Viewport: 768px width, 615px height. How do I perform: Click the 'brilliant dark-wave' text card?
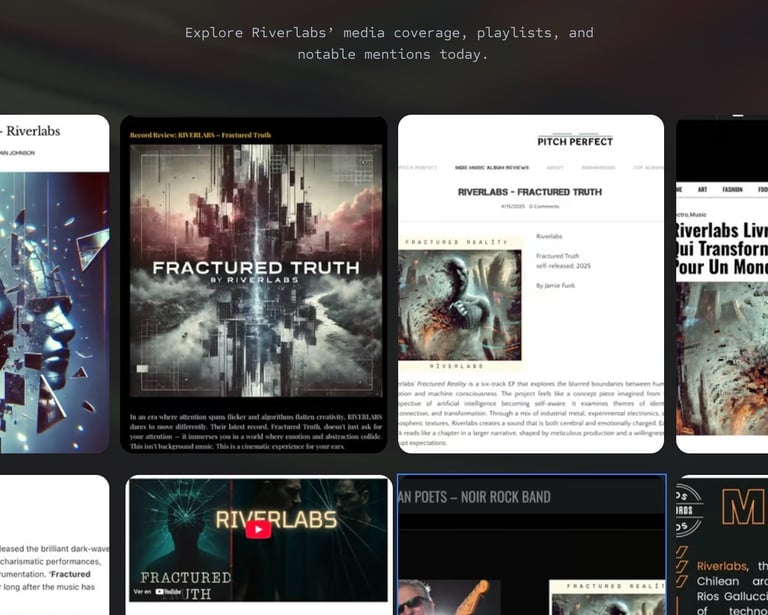(54, 545)
